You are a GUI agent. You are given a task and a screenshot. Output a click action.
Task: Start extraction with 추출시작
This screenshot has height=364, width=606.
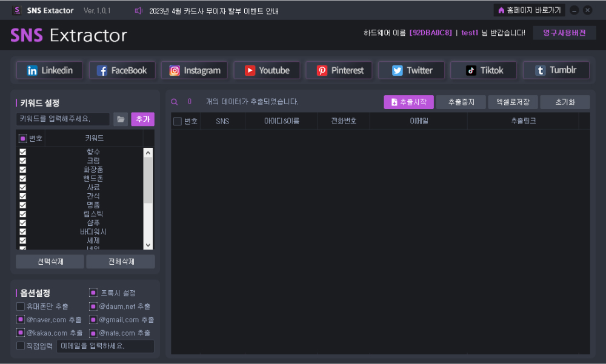[408, 102]
